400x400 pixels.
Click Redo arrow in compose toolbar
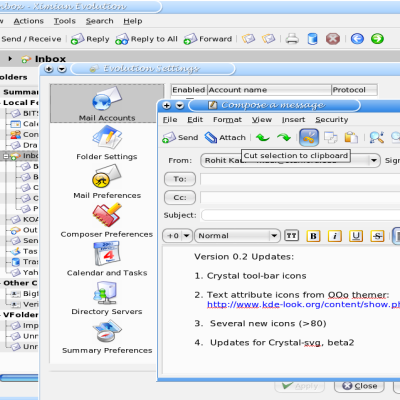click(284, 137)
